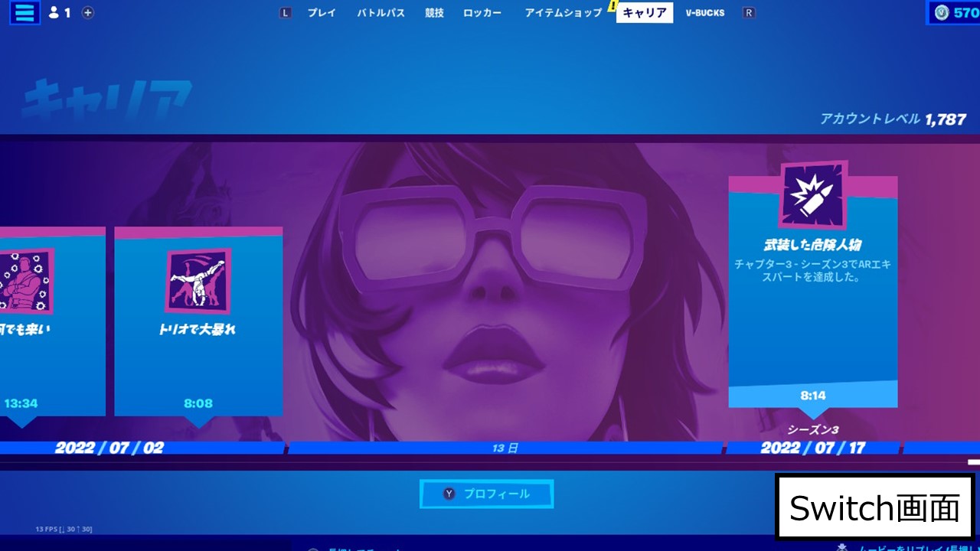The image size is (980, 551).
Task: Click the R shoulder button indicator
Action: (747, 12)
